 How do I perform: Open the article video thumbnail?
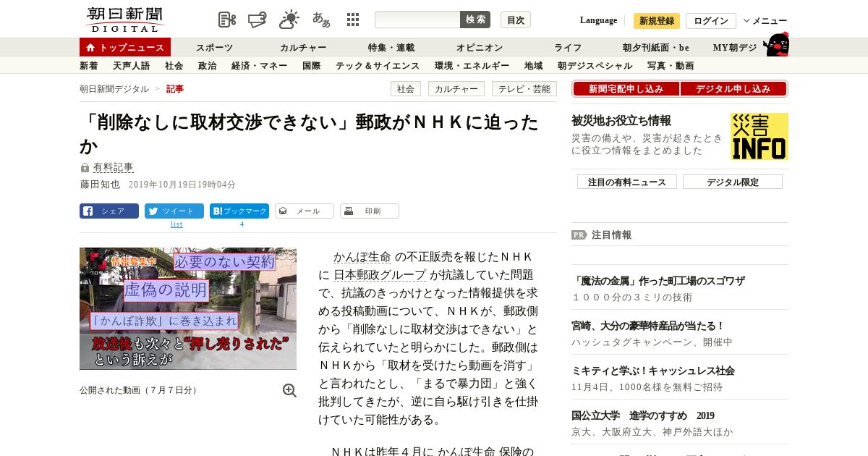188,309
